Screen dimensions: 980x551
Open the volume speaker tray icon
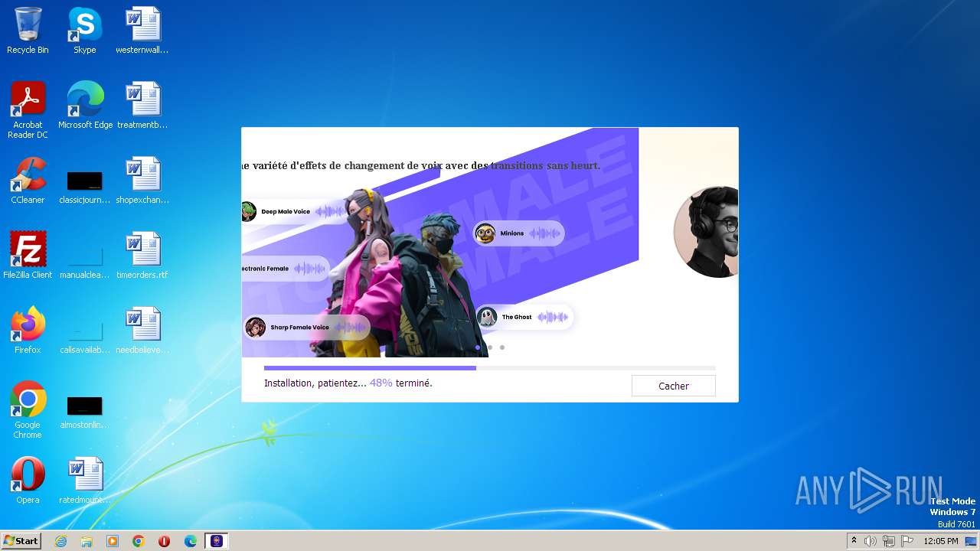coord(871,541)
